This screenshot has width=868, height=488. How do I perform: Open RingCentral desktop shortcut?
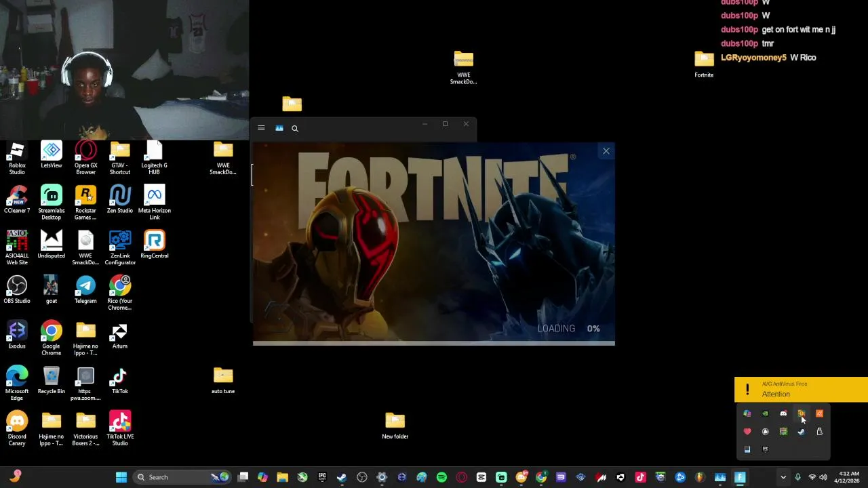154,245
